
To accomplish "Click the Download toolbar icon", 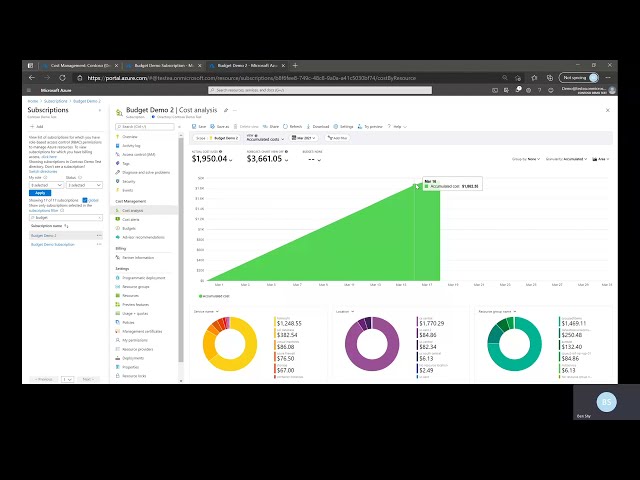I will [308, 127].
